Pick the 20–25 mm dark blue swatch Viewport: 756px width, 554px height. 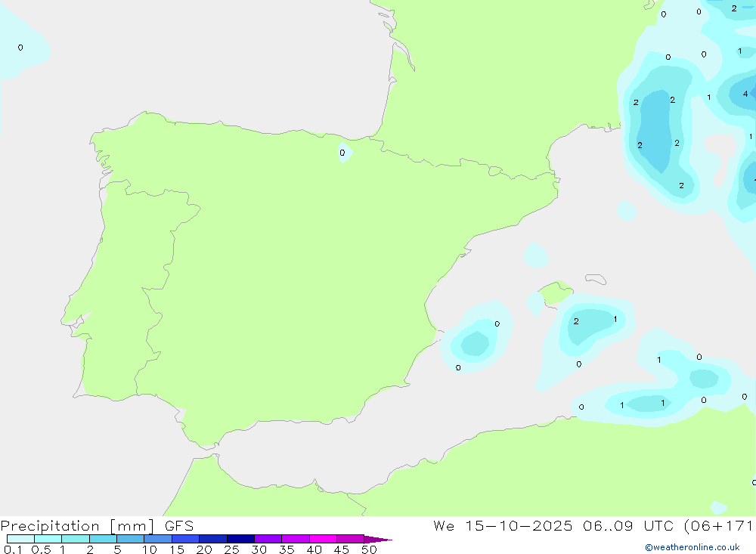tap(213, 539)
